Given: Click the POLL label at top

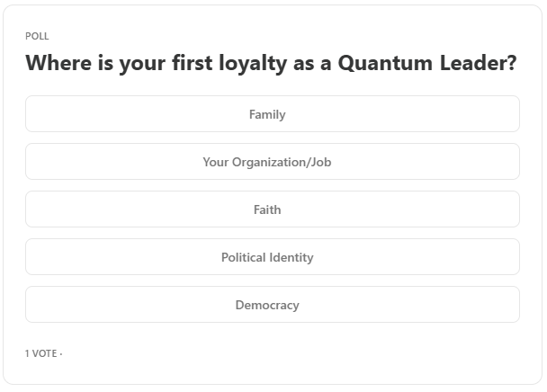Looking at the screenshot, I should coord(37,36).
